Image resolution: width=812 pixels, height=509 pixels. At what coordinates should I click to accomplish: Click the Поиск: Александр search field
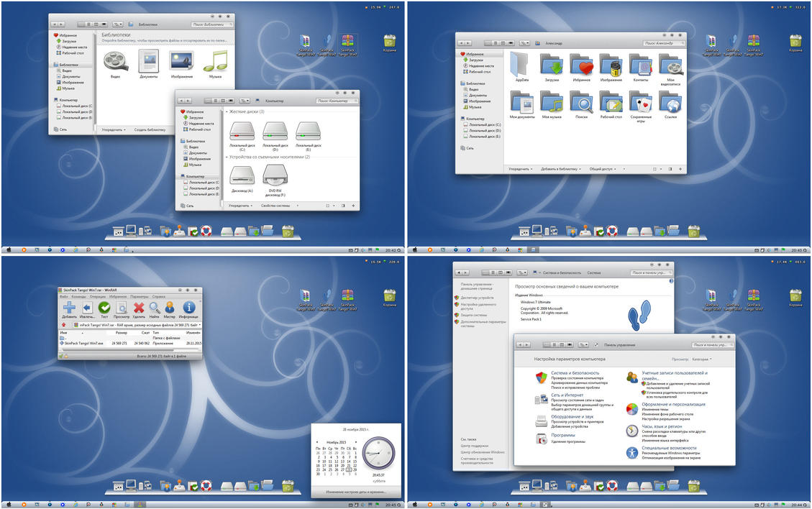(662, 43)
